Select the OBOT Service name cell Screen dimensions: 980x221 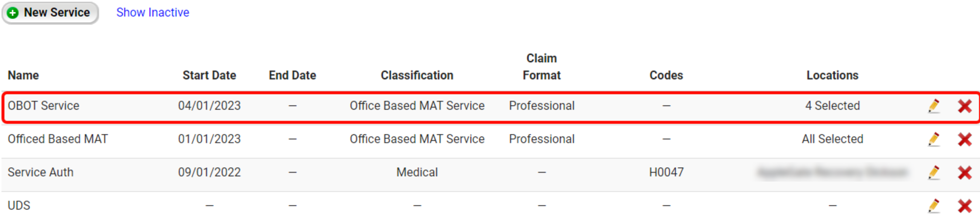pyautogui.click(x=43, y=106)
